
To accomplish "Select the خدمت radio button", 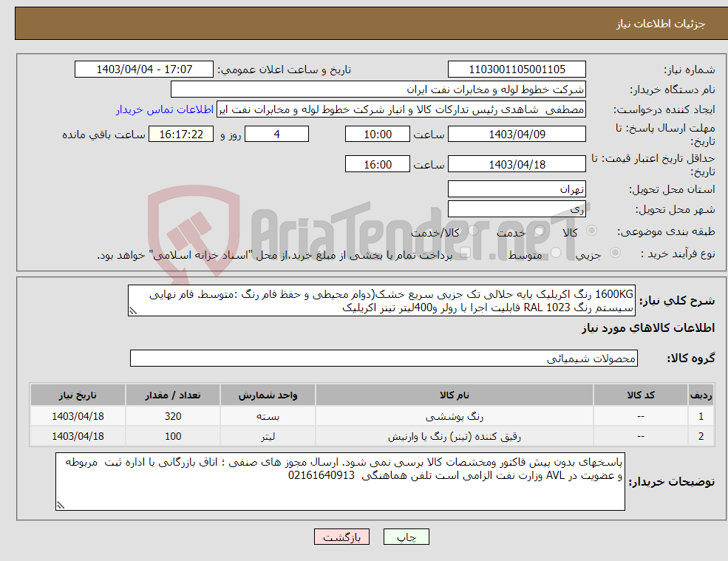I will click(x=539, y=231).
